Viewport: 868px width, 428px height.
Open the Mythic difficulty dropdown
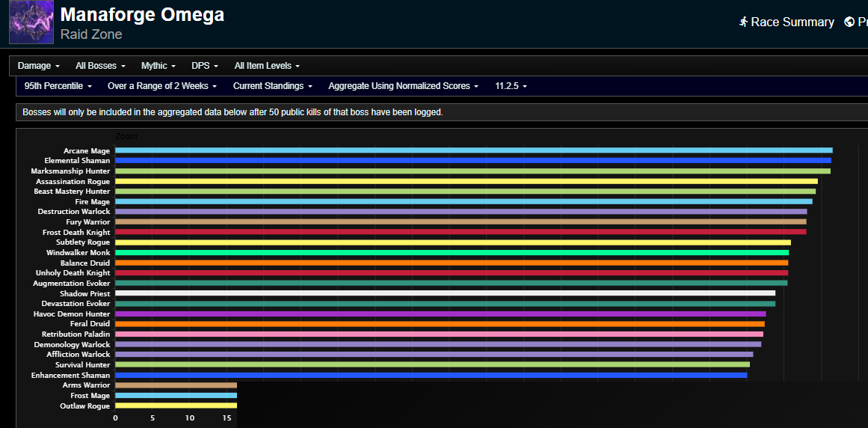[158, 66]
